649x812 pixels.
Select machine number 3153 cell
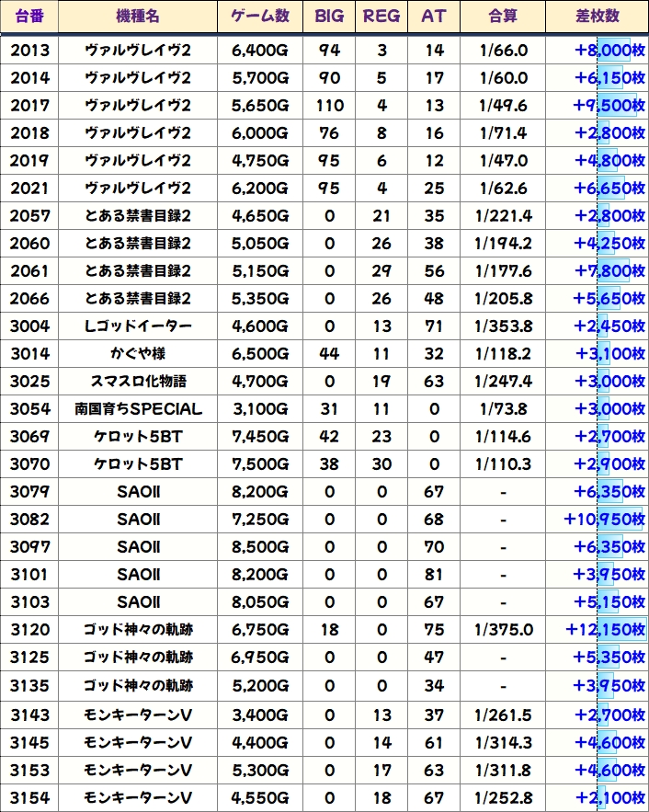pyautogui.click(x=29, y=770)
